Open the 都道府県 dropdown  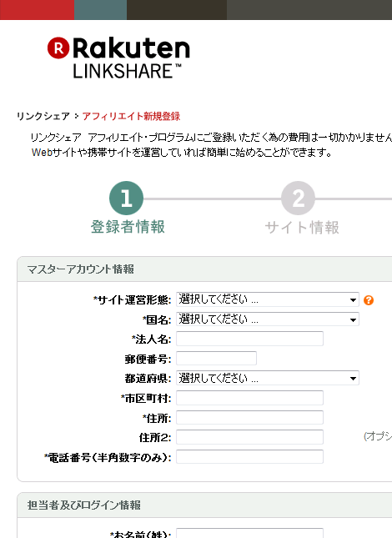[x=268, y=378]
